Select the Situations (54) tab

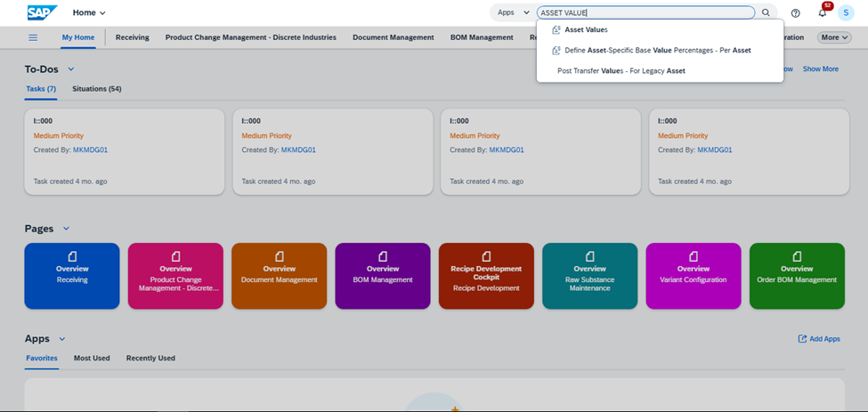click(x=97, y=89)
